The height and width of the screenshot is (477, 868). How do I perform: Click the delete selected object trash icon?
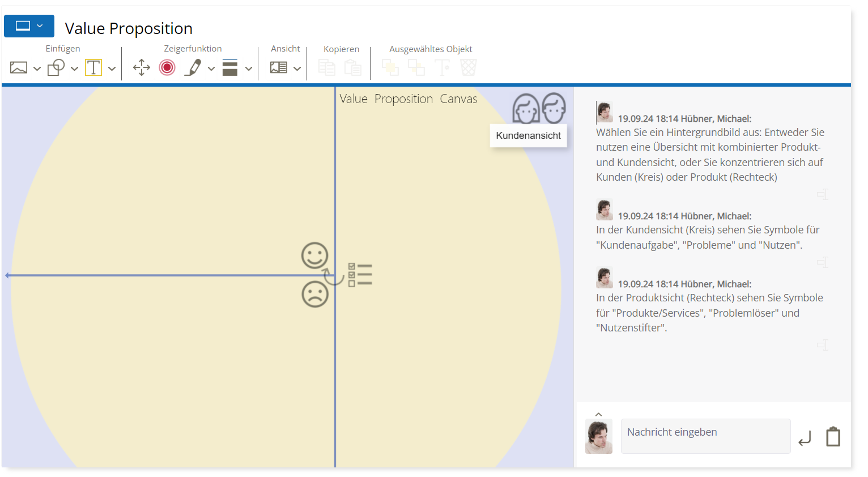[469, 67]
